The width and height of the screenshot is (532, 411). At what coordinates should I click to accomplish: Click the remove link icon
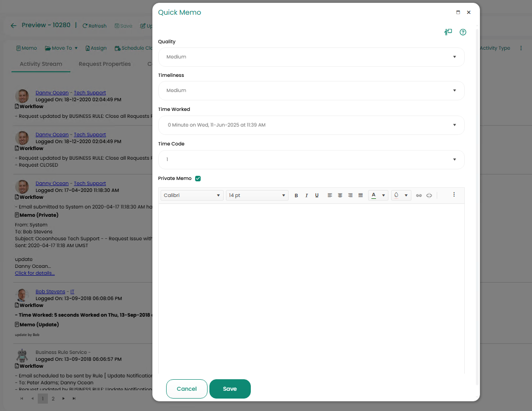point(429,196)
